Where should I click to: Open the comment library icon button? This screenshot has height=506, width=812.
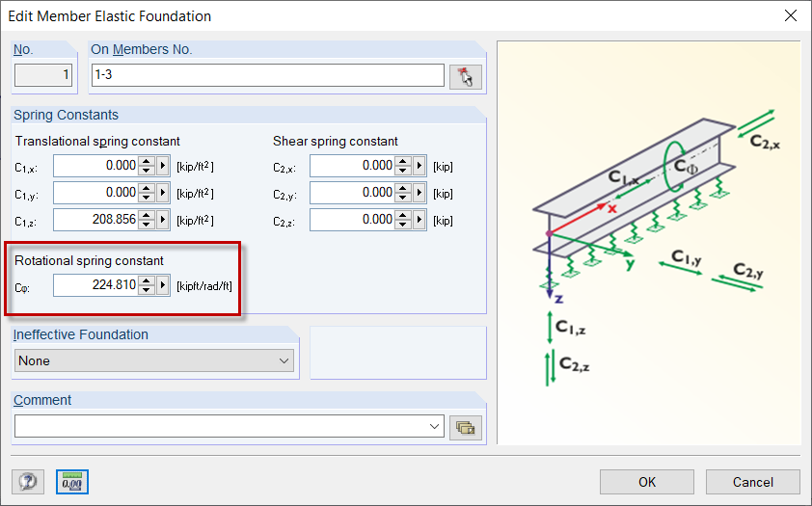click(465, 427)
